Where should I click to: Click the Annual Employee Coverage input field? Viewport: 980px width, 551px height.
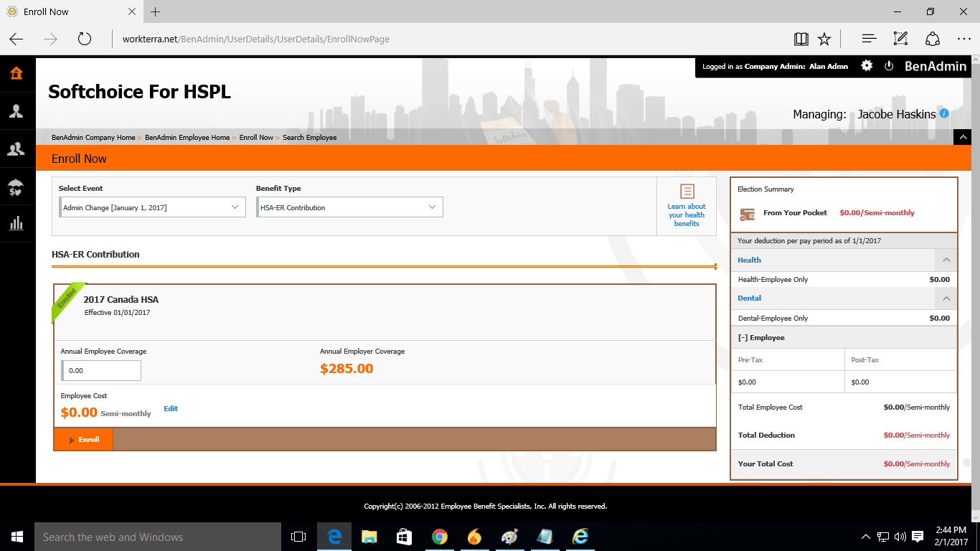[101, 371]
